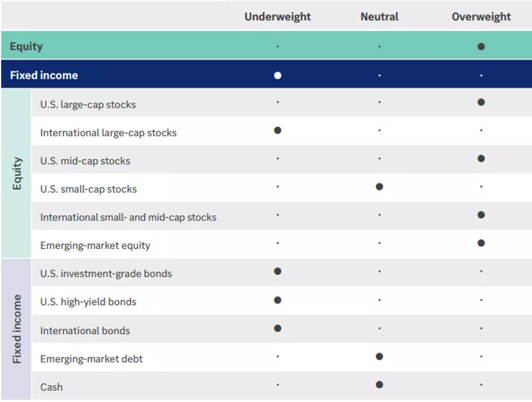Select the Underweight column header
The width and height of the screenshot is (532, 402).
277,16
